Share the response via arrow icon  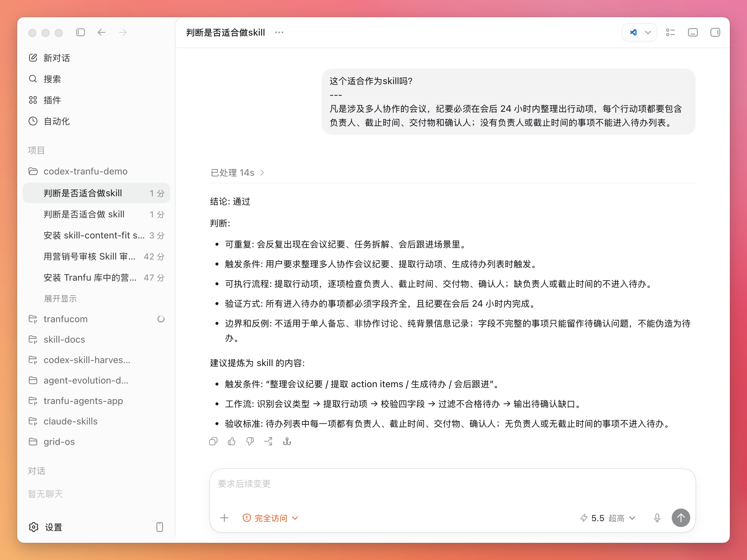pyautogui.click(x=269, y=442)
